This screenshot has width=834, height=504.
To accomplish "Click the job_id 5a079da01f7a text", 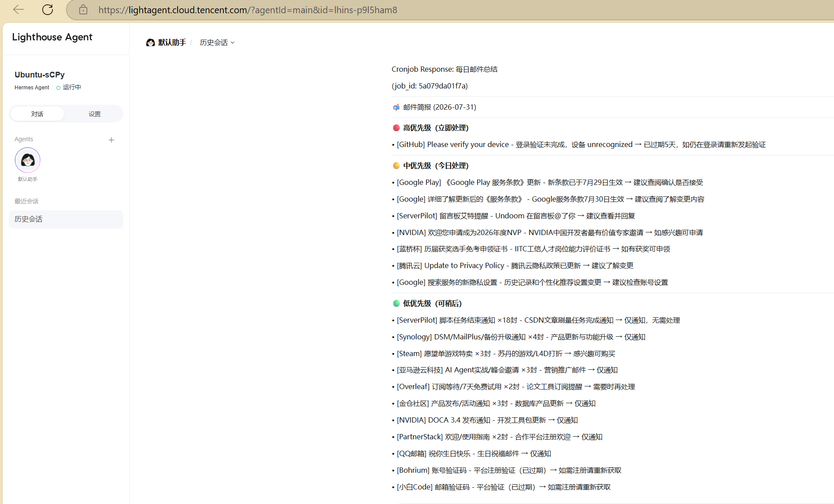I will point(430,86).
